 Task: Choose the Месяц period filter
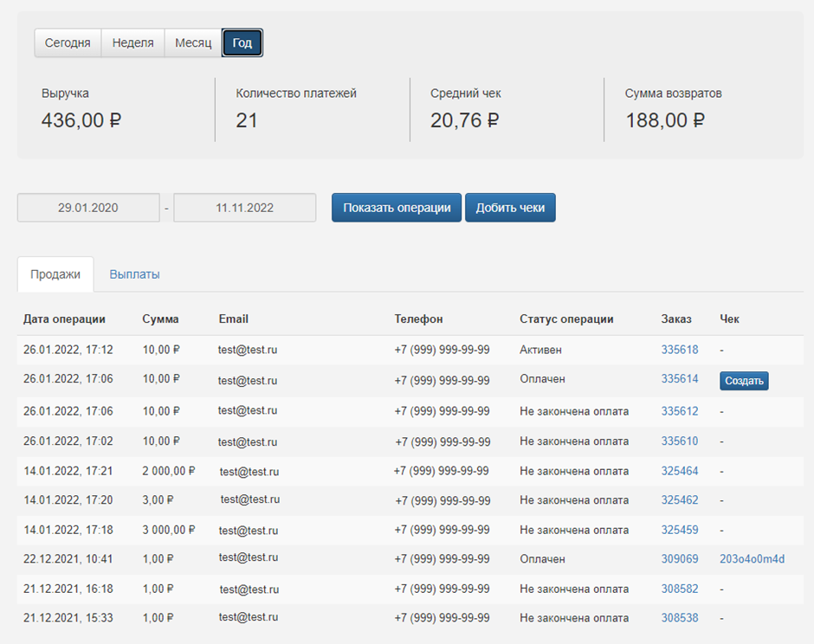193,42
